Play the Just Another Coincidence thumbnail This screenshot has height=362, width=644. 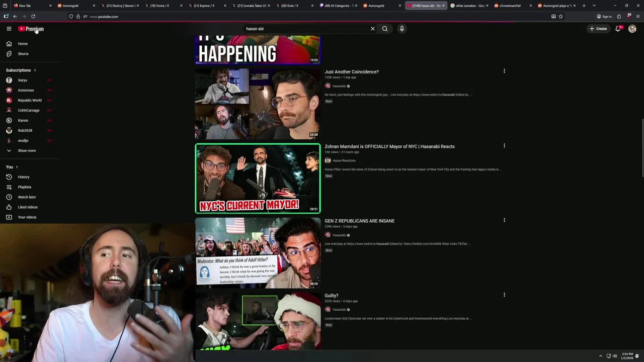pyautogui.click(x=258, y=104)
